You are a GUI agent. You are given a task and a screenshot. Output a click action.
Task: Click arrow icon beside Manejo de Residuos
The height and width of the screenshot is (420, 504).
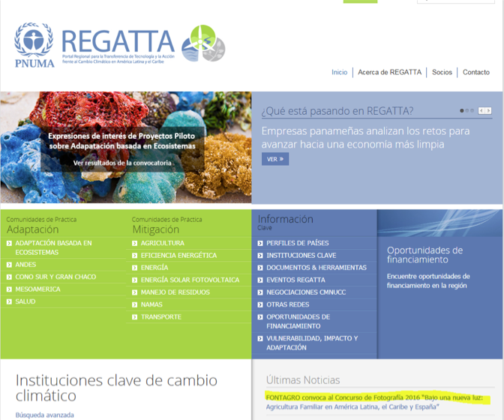[135, 292]
